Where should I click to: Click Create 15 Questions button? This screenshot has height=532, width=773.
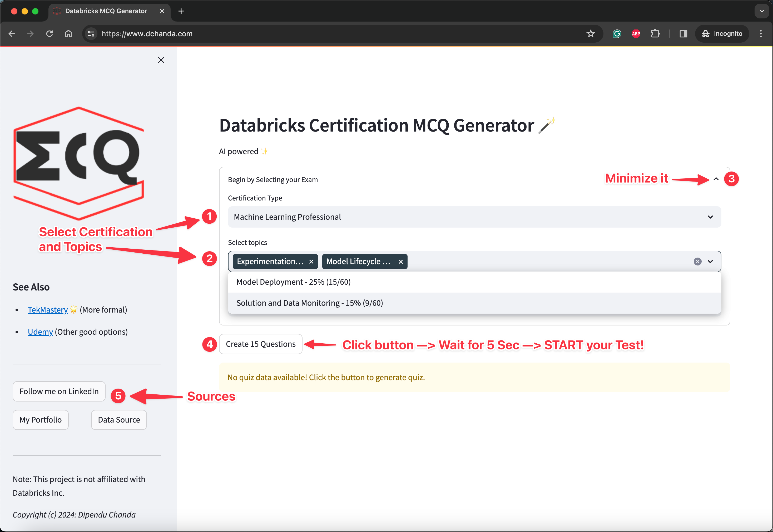260,344
